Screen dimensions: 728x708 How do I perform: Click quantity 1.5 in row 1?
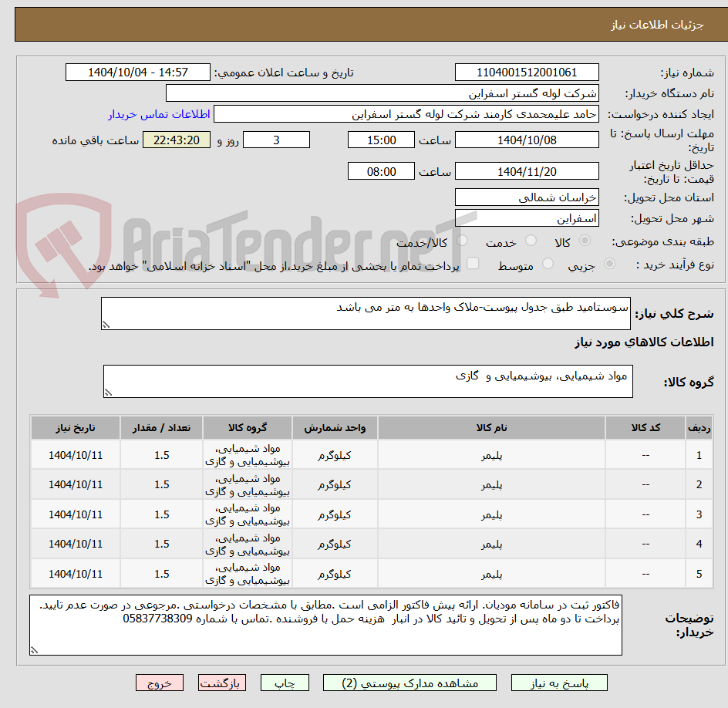point(162,456)
